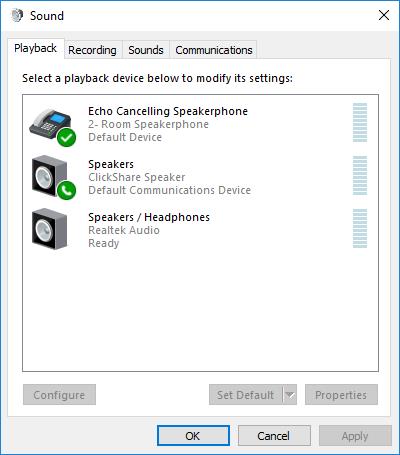Image resolution: width=400 pixels, height=455 pixels.
Task: Click the green phone communications badge
Action: 66,190
